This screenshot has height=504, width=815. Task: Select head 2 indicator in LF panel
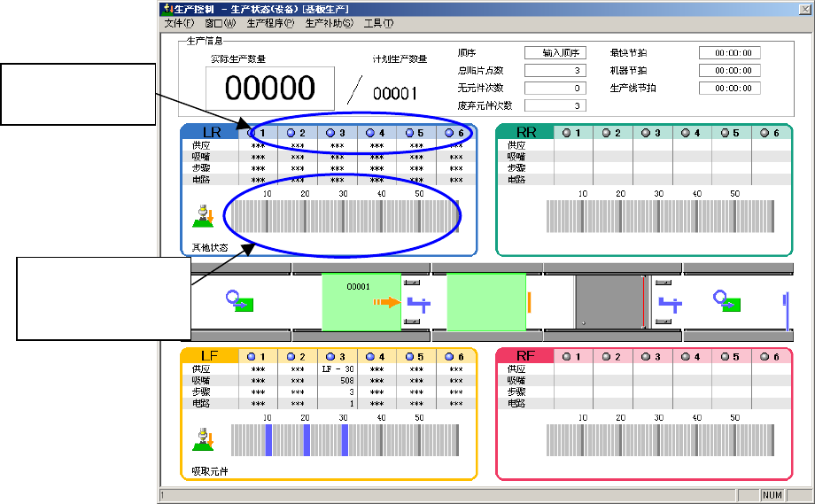click(291, 356)
